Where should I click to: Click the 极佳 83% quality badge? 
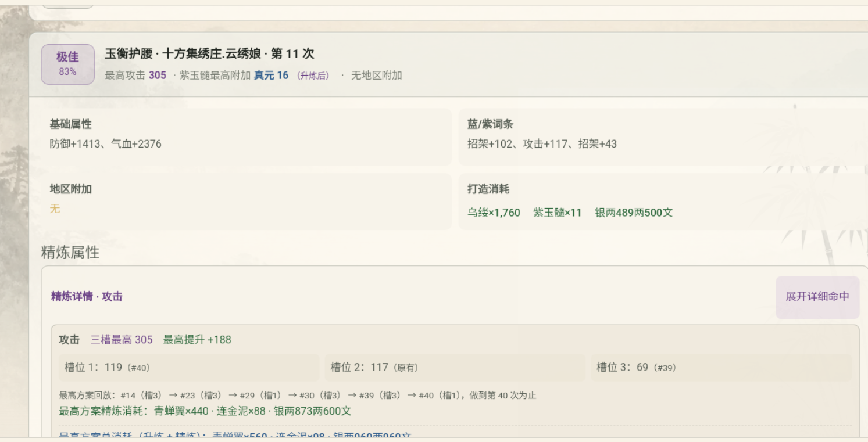pyautogui.click(x=67, y=64)
